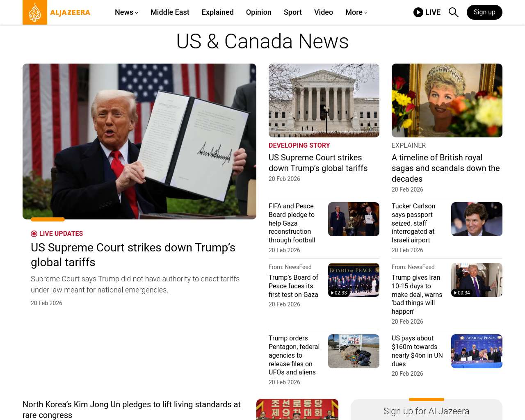
Task: Open the British royal sagas timeline explainer
Action: (446, 168)
